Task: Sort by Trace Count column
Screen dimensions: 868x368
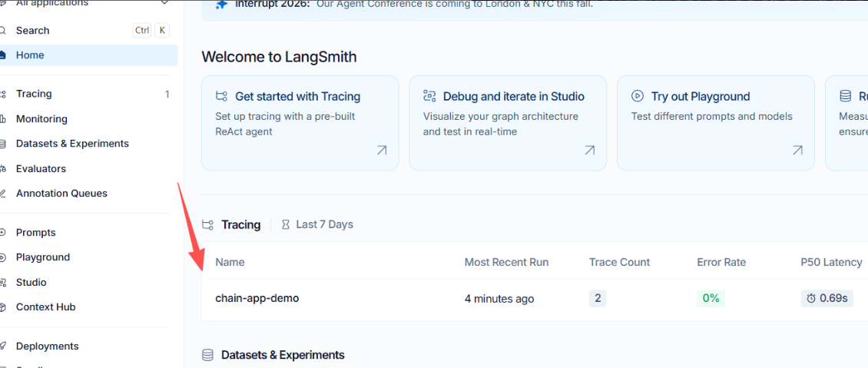Action: click(619, 262)
